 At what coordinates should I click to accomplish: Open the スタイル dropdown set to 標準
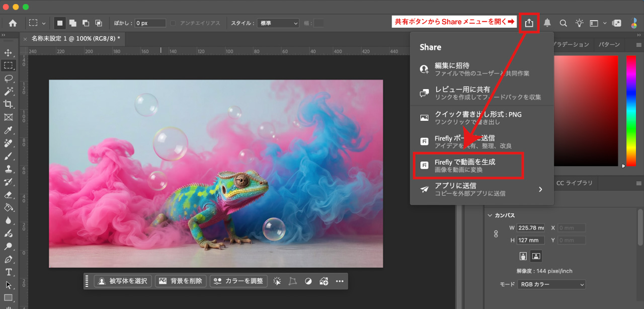[x=278, y=23]
